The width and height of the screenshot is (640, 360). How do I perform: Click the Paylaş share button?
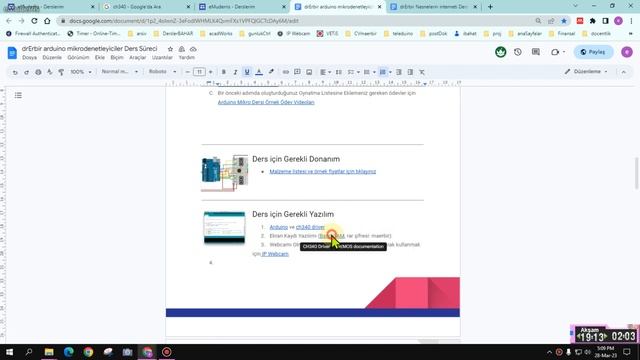593,52
